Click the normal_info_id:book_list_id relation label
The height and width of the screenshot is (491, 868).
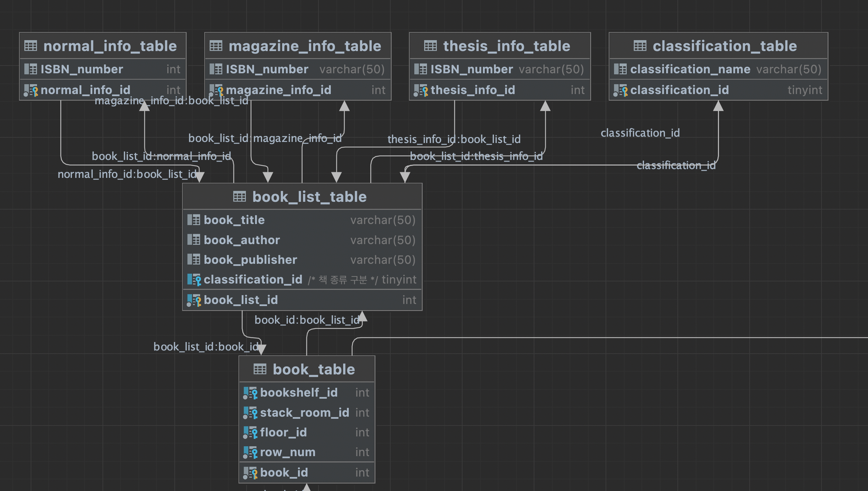(x=127, y=174)
